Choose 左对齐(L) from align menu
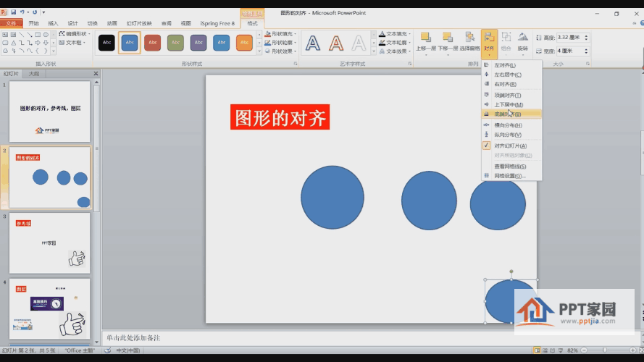Image resolution: width=644 pixels, height=362 pixels. point(511,65)
